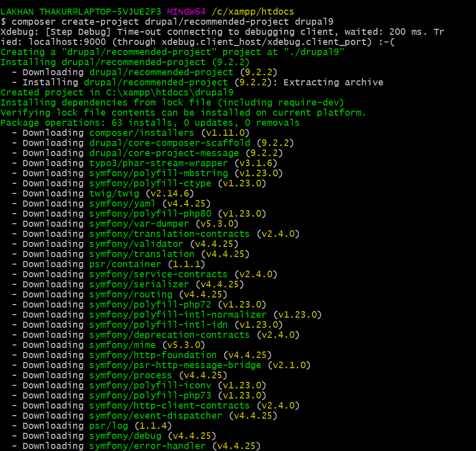
Task: Click the symfony/validator line
Action: click(125, 244)
